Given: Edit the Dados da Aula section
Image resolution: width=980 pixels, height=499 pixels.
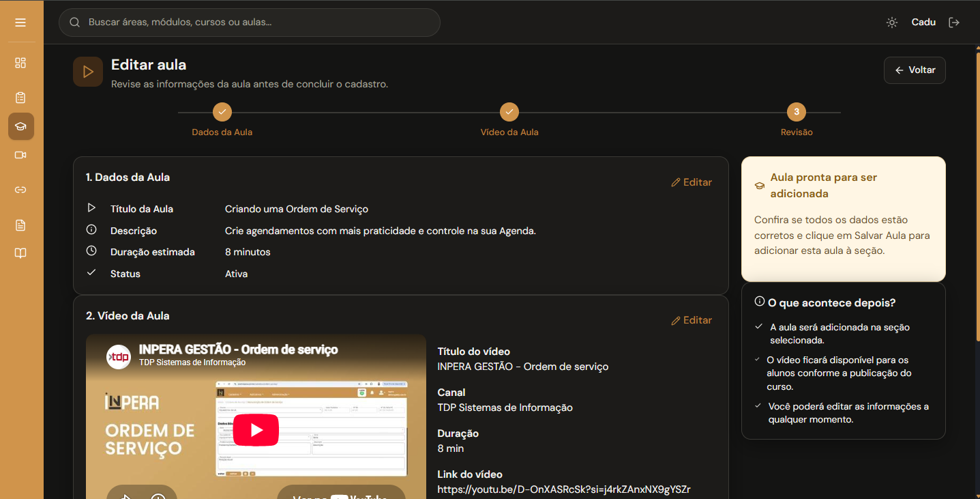Looking at the screenshot, I should 692,182.
